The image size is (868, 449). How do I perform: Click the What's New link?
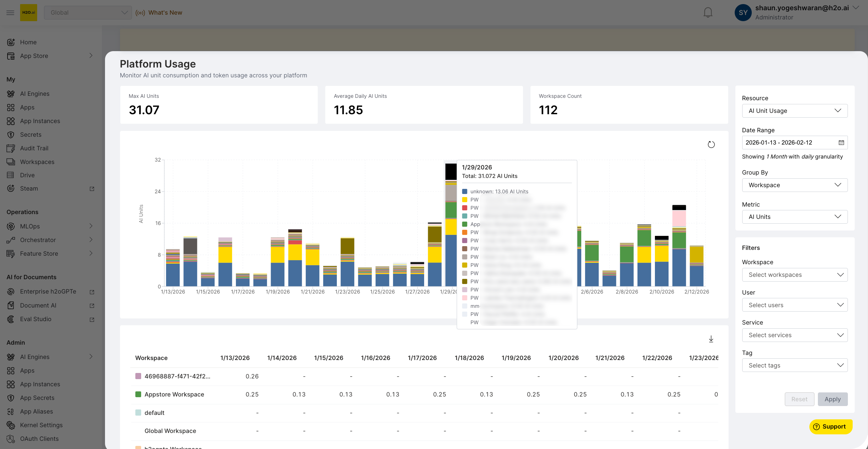tap(165, 13)
